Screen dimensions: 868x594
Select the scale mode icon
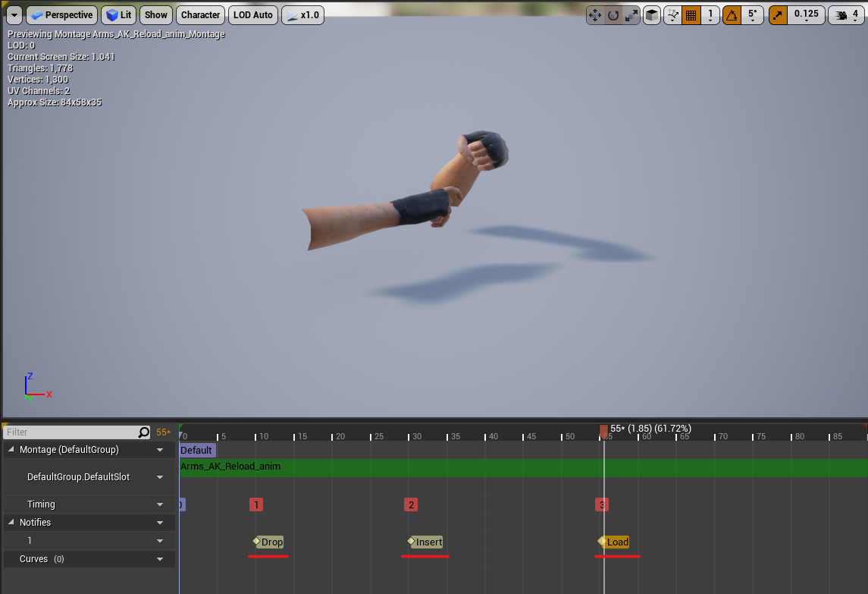[631, 15]
